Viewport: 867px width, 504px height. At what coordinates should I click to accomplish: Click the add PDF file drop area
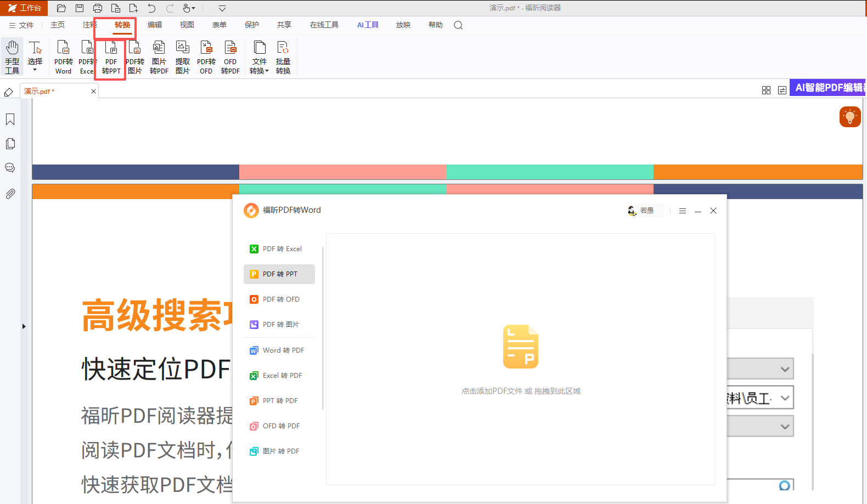click(521, 359)
